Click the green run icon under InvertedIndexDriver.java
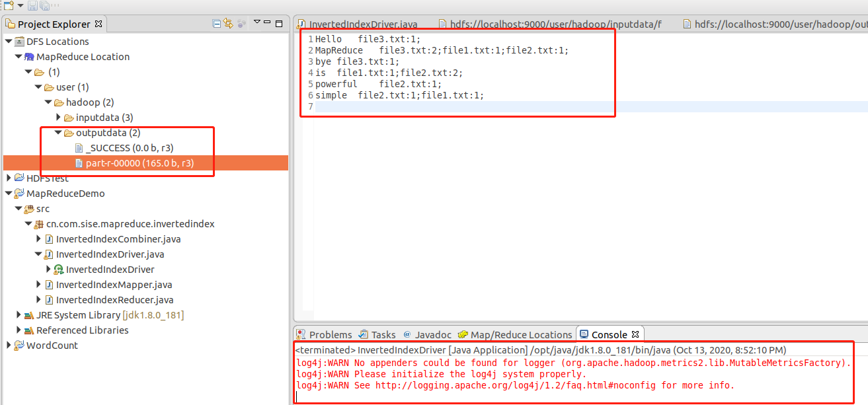 (58, 269)
